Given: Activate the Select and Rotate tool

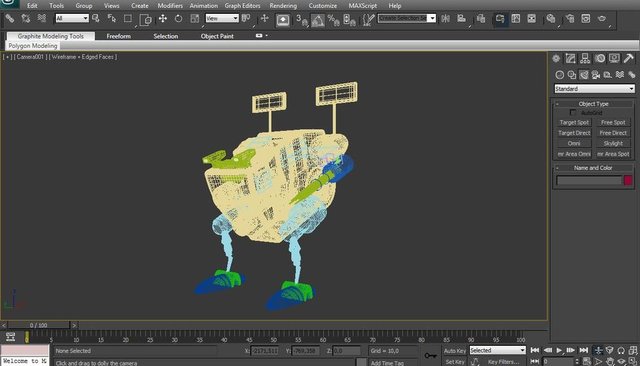Looking at the screenshot, I should 178,18.
